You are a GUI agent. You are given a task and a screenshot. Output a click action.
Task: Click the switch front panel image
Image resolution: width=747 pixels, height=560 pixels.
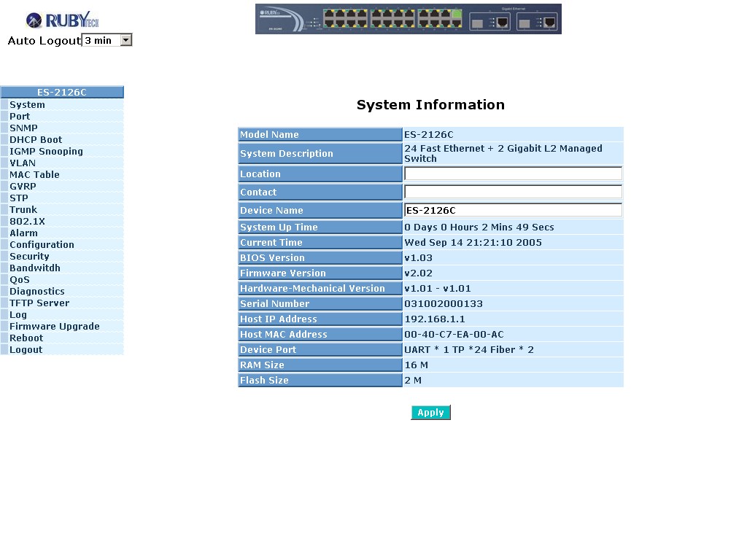tap(409, 19)
